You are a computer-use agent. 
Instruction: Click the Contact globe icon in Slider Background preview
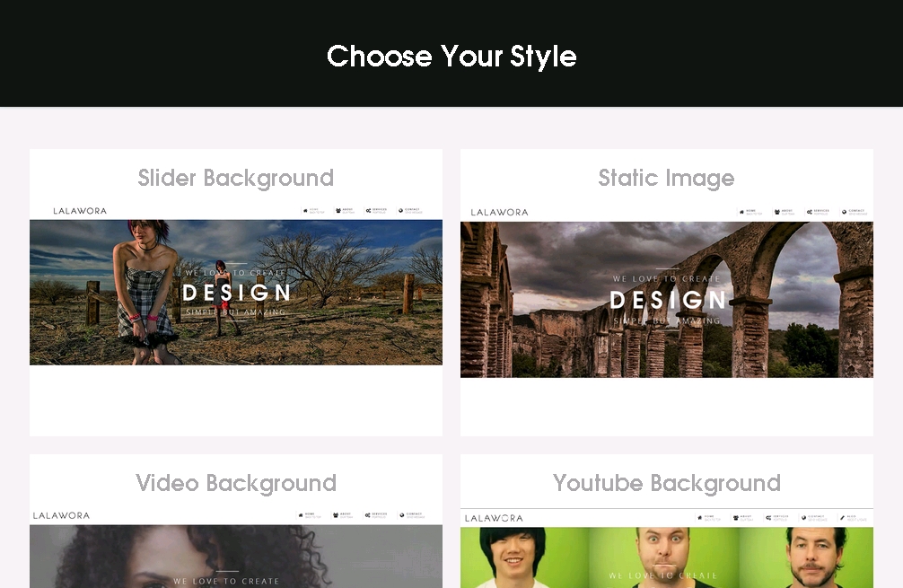400,211
